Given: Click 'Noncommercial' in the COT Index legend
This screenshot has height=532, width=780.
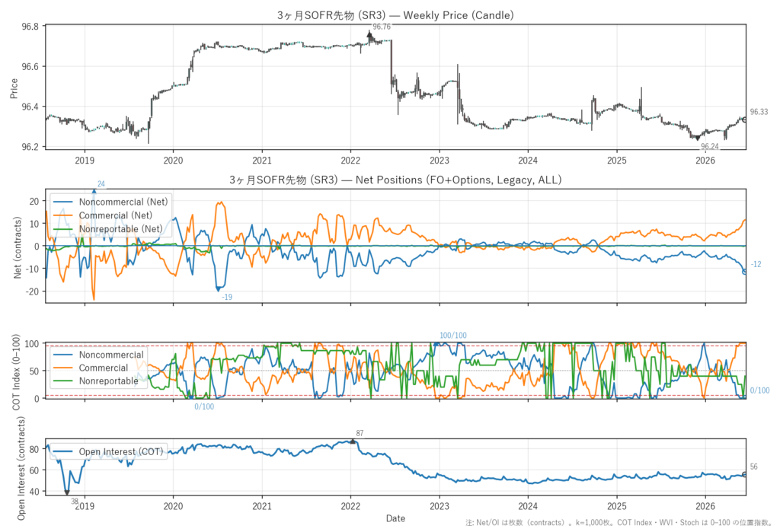Looking at the screenshot, I should pos(111,355).
